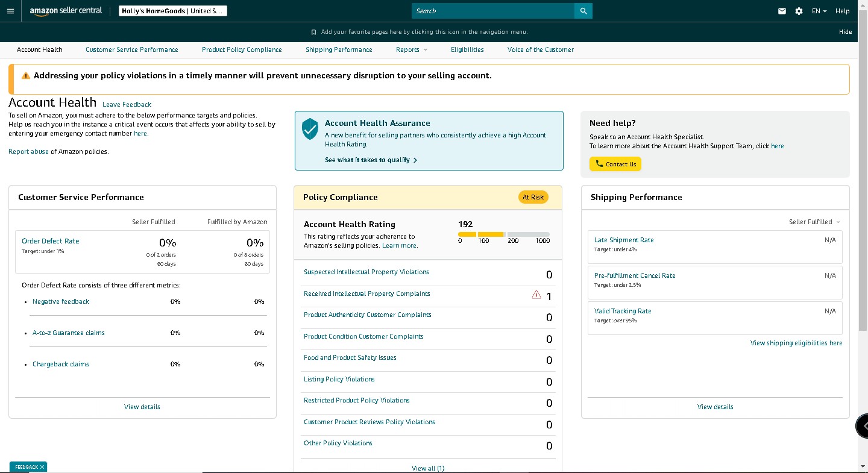Click Learn more about Account Health Rating
This screenshot has height=473, width=868.
coord(400,245)
